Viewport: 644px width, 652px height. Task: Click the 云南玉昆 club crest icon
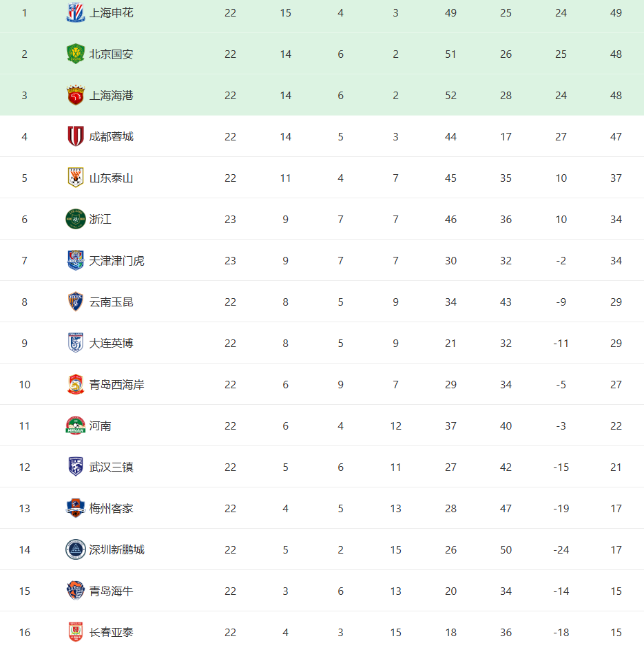pos(75,302)
